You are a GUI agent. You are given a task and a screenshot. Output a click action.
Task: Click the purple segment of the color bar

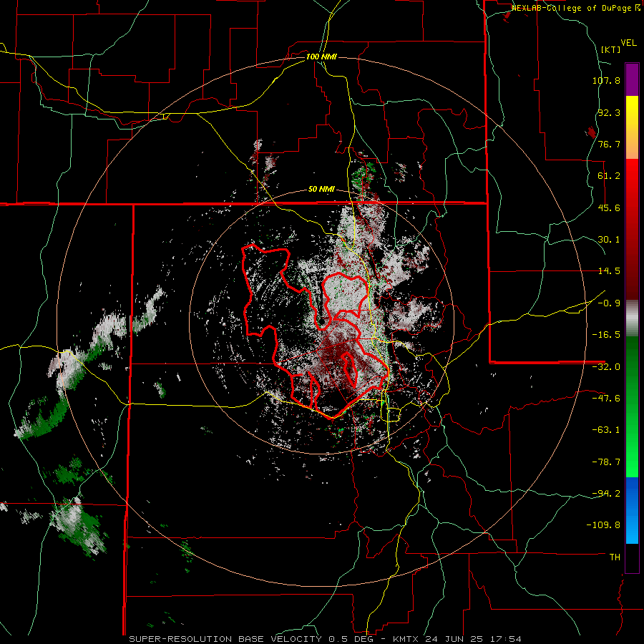coord(632,80)
